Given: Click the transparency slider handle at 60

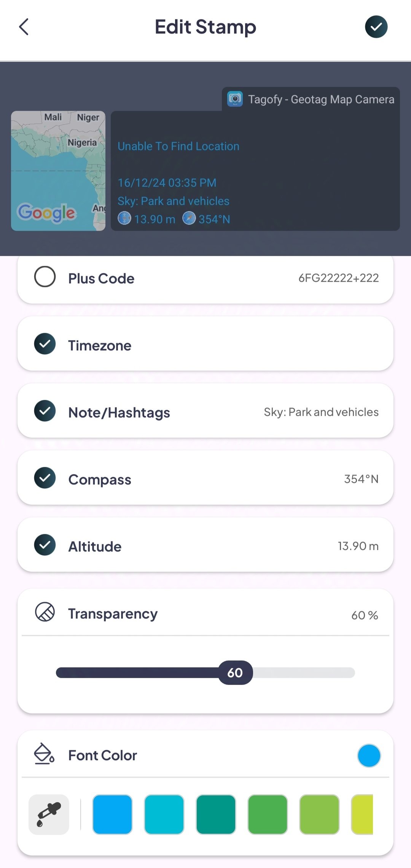Looking at the screenshot, I should 235,673.
